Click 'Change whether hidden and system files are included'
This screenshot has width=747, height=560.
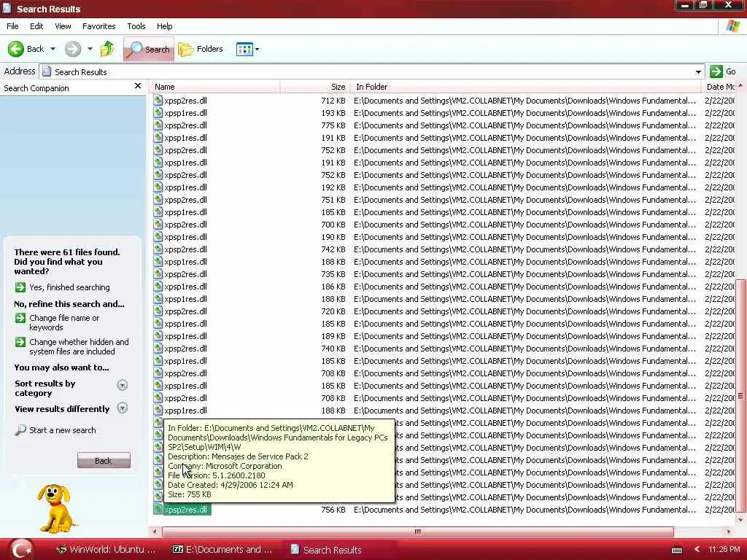[79, 346]
